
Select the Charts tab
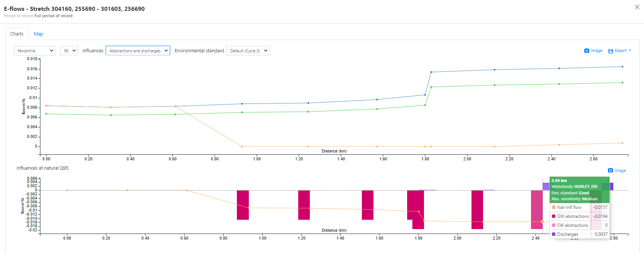click(17, 34)
